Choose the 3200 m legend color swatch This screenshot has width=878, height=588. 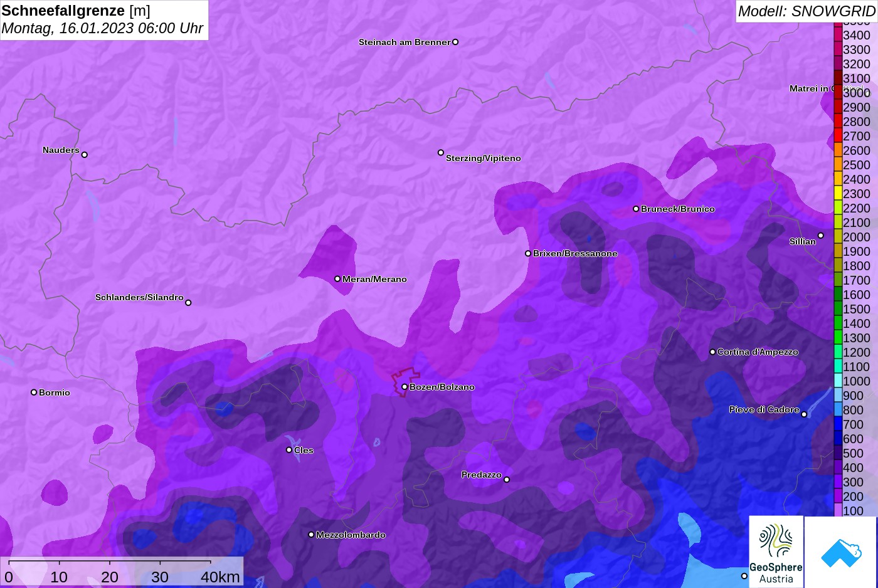click(x=838, y=64)
